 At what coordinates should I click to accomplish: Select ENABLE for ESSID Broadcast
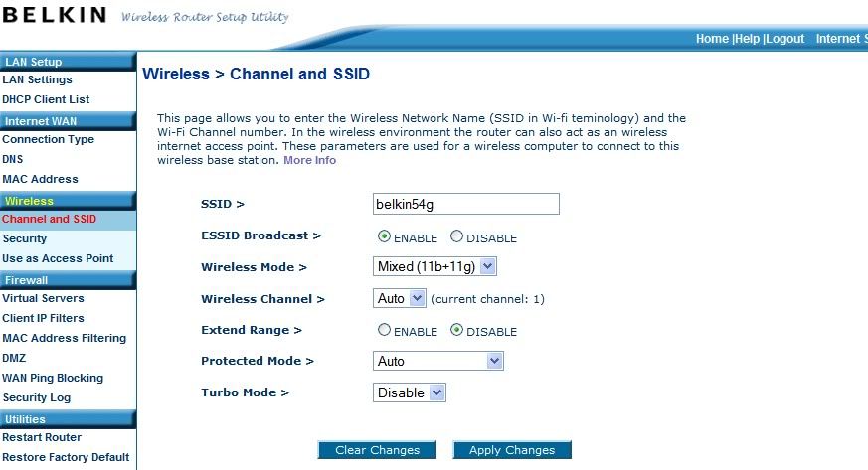click(384, 236)
